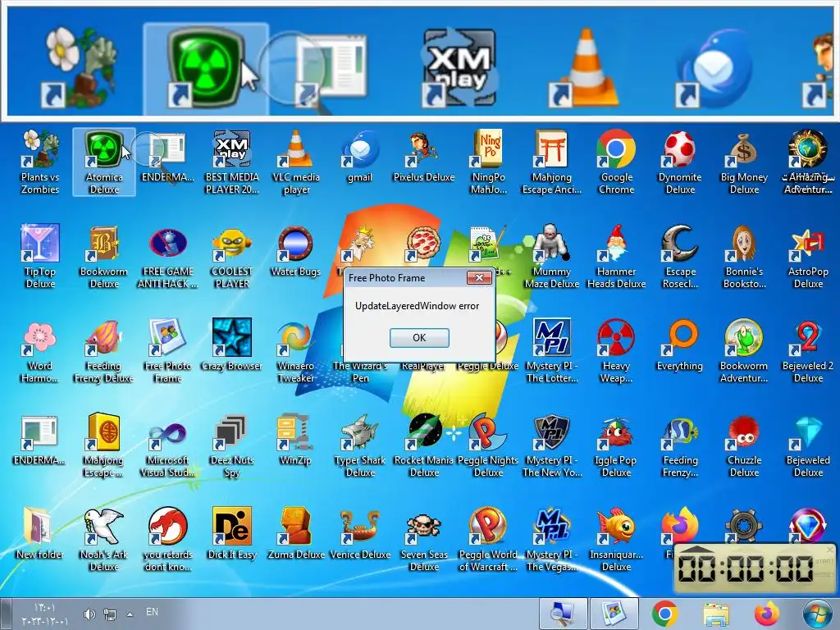The height and width of the screenshot is (630, 840).
Task: Select the Feeding Frenzy Deluxe fish icon
Action: click(x=104, y=350)
